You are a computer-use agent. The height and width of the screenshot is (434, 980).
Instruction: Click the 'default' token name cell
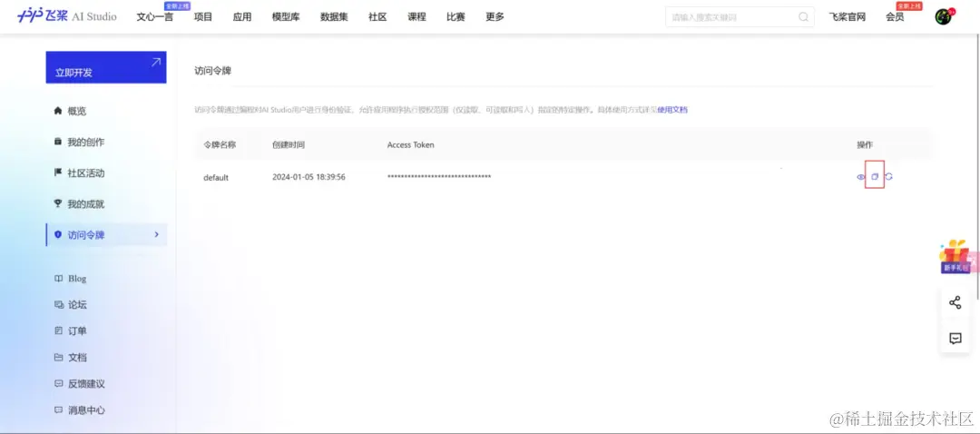(216, 177)
